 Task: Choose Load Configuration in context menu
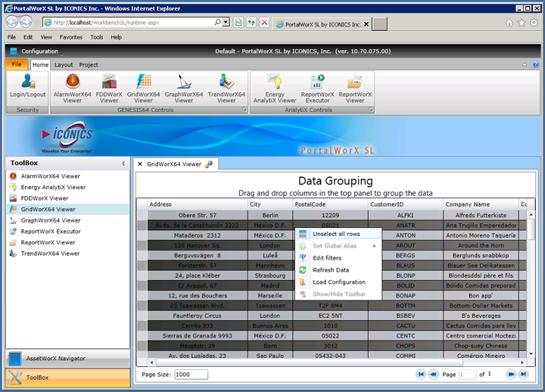[x=338, y=282]
